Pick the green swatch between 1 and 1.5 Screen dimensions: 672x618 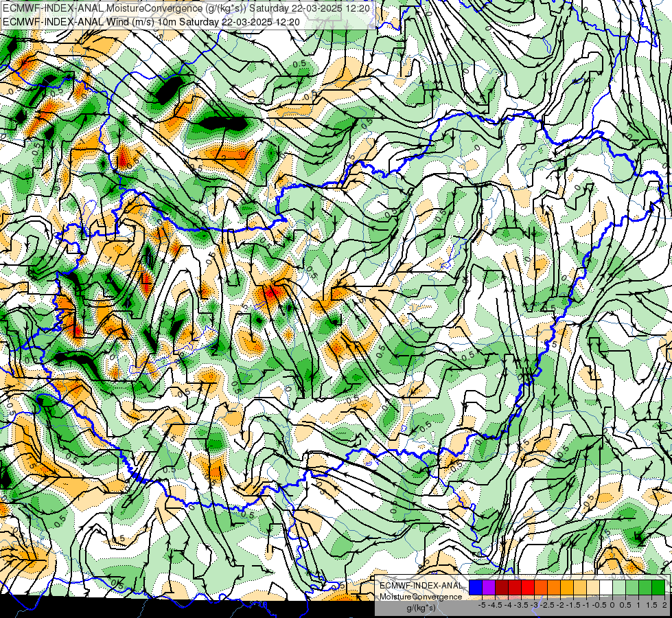pos(645,587)
